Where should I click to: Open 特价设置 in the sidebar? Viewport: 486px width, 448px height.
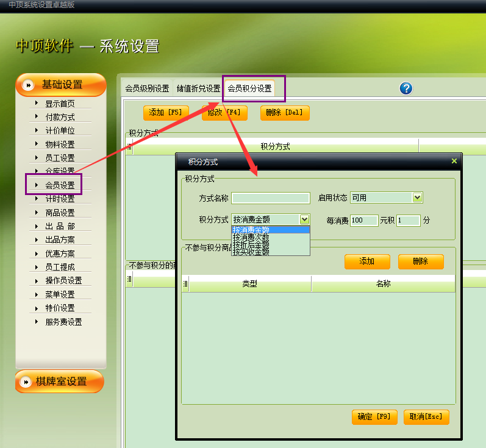[60, 308]
